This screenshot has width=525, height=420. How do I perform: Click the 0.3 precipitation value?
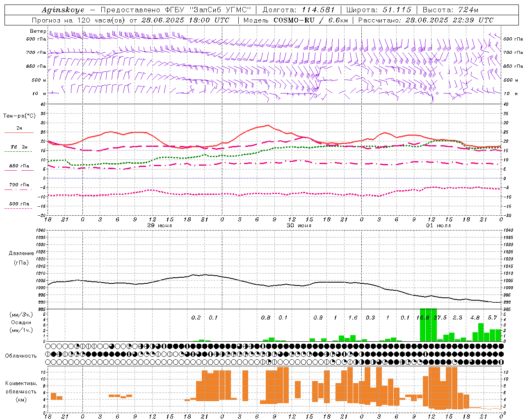[x=370, y=317]
